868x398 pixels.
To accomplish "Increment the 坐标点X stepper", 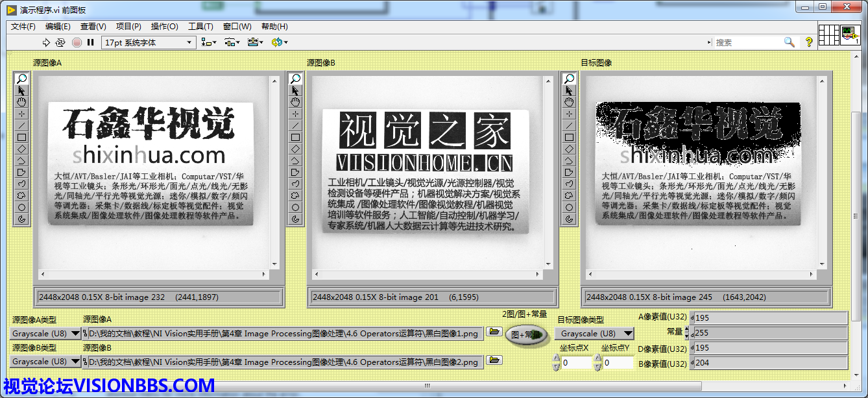I will click(556, 358).
